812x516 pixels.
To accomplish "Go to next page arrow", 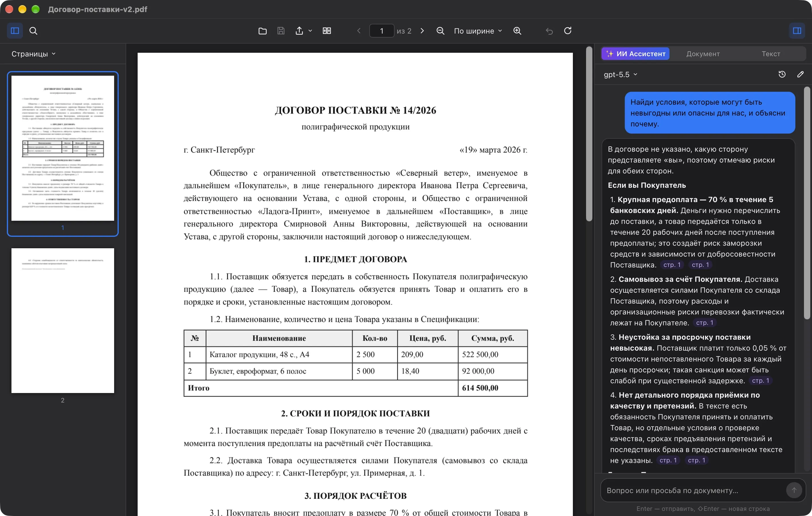I will (422, 31).
